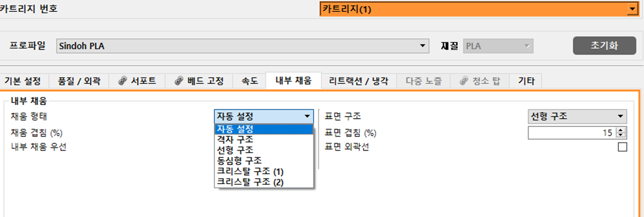644x217 pixels.
Task: Click the 내부 채움 우선 label
Action: click(39, 147)
